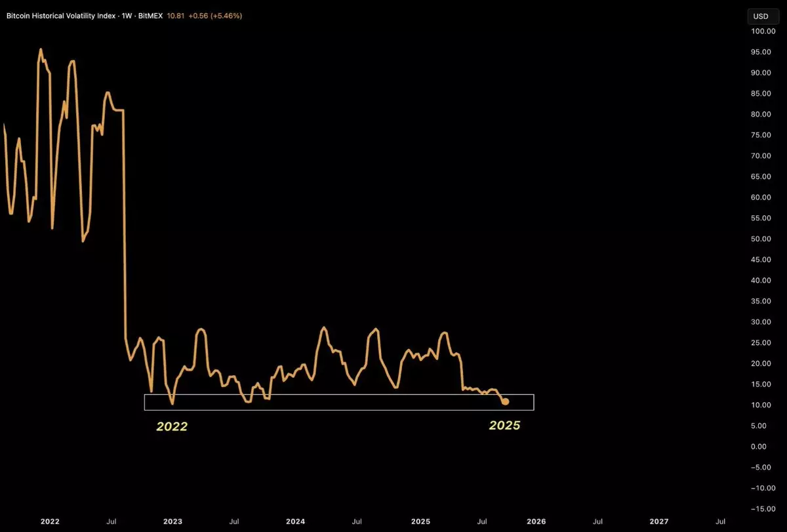787x532 pixels.
Task: Click 2026 on the bottom time axis
Action: [x=536, y=522]
